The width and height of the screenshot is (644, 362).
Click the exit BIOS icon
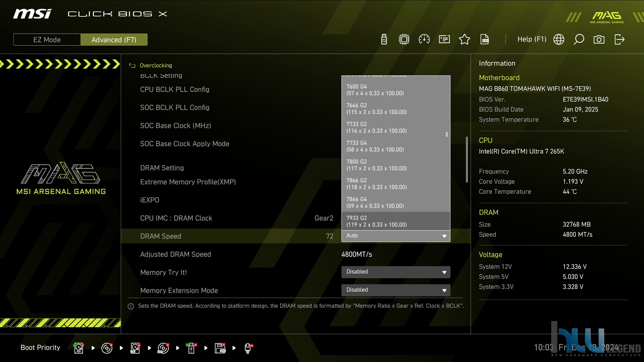coord(619,39)
